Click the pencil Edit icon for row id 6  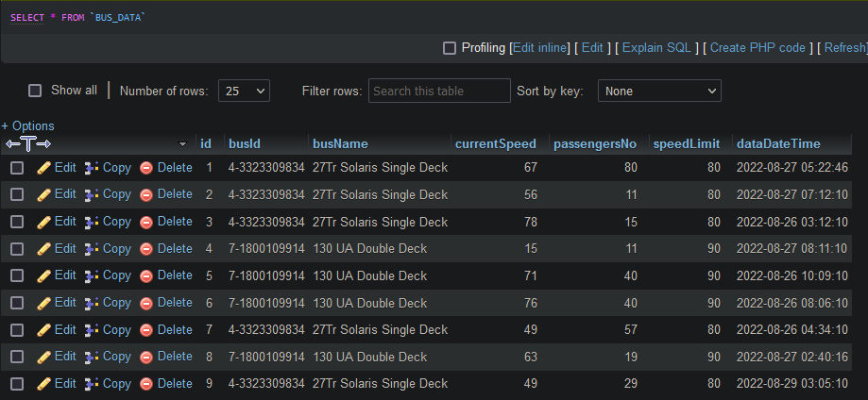point(43,303)
